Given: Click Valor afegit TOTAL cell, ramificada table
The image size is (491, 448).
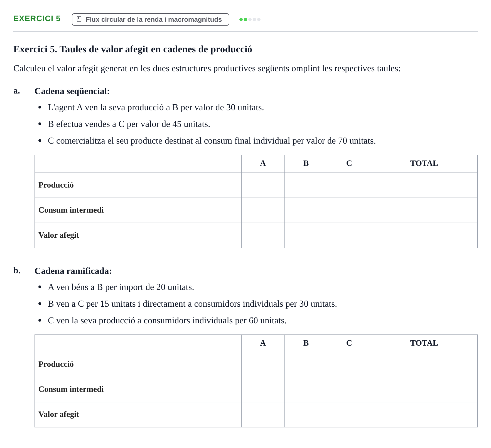Looking at the screenshot, I should click(x=424, y=415).
